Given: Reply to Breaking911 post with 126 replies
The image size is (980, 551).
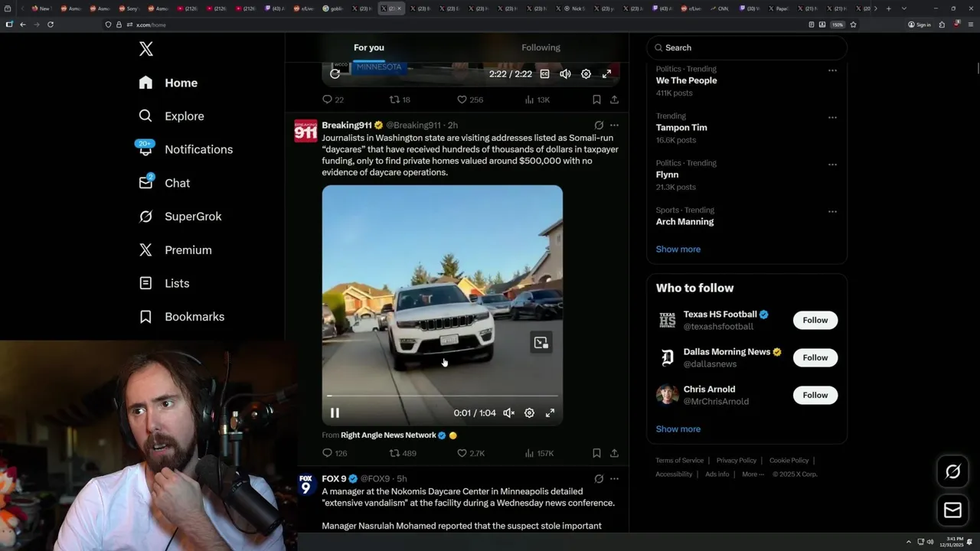Looking at the screenshot, I should pyautogui.click(x=335, y=453).
